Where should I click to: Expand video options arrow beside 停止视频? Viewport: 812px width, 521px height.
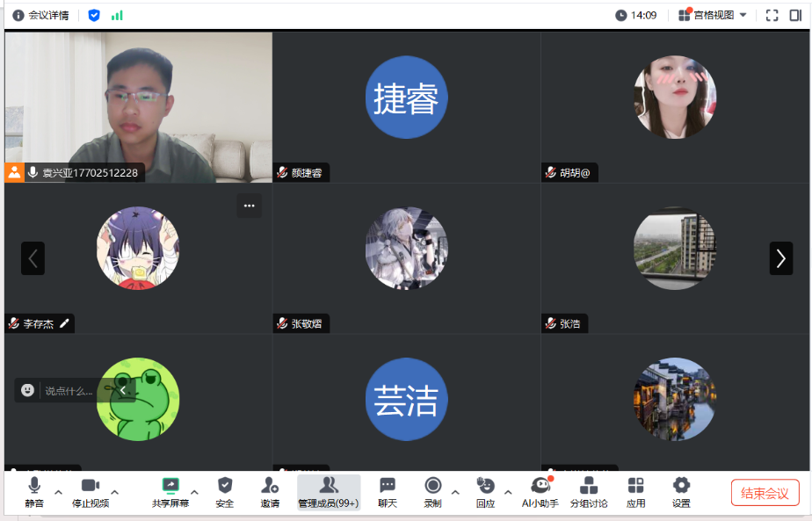114,492
